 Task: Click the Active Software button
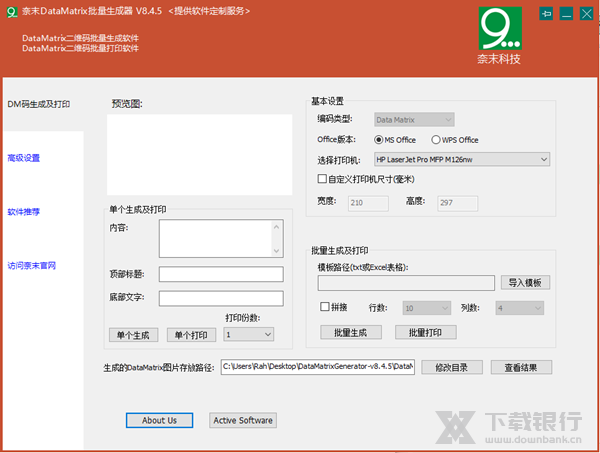tap(243, 420)
